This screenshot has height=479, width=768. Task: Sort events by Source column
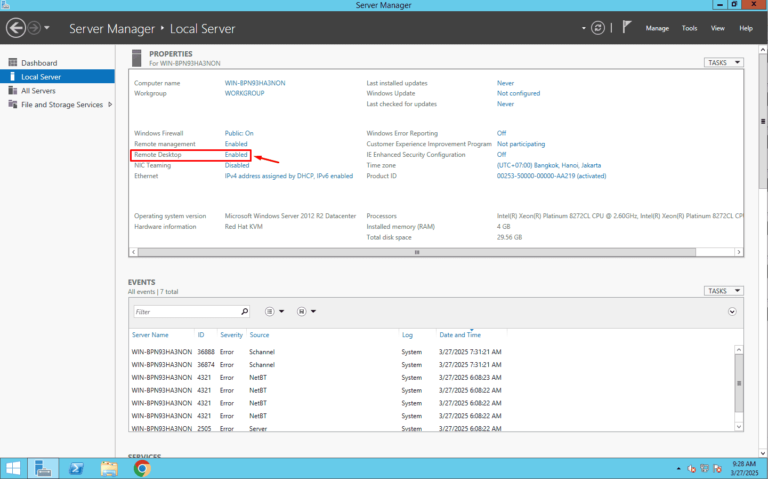pyautogui.click(x=259, y=335)
